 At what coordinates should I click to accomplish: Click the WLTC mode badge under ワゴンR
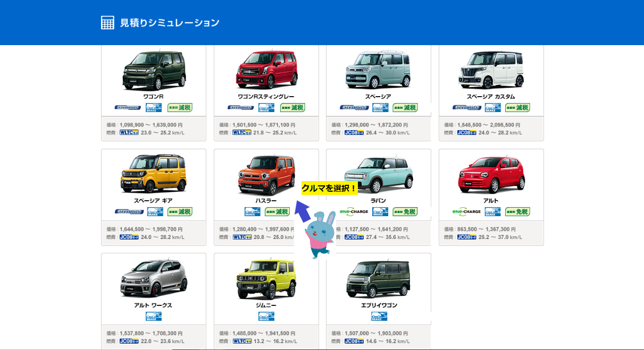point(129,133)
